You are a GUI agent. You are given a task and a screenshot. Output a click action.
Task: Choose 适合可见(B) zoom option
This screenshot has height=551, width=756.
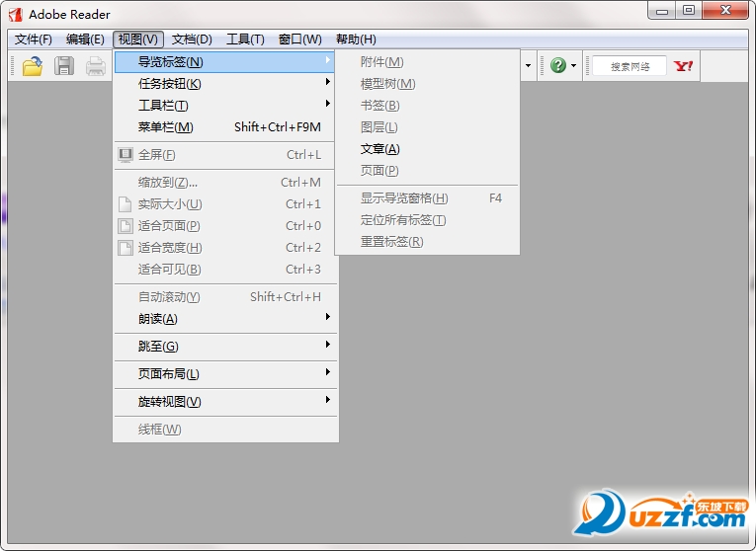click(225, 270)
